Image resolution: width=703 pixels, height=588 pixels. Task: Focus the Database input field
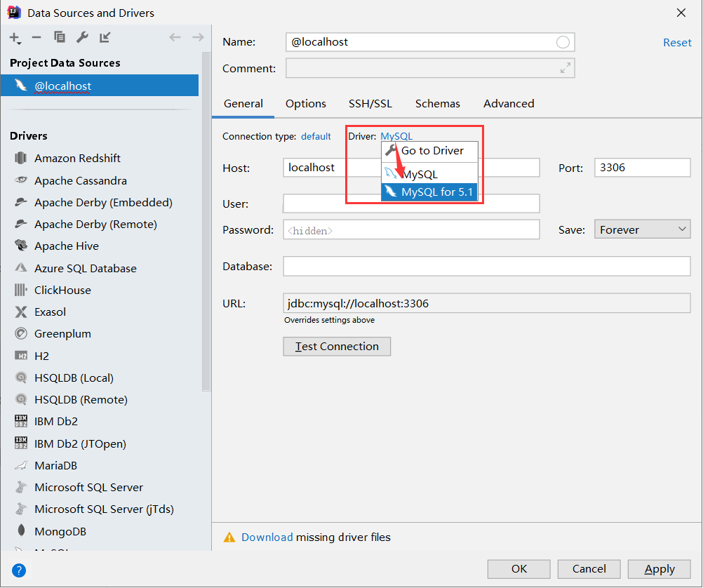click(x=486, y=267)
